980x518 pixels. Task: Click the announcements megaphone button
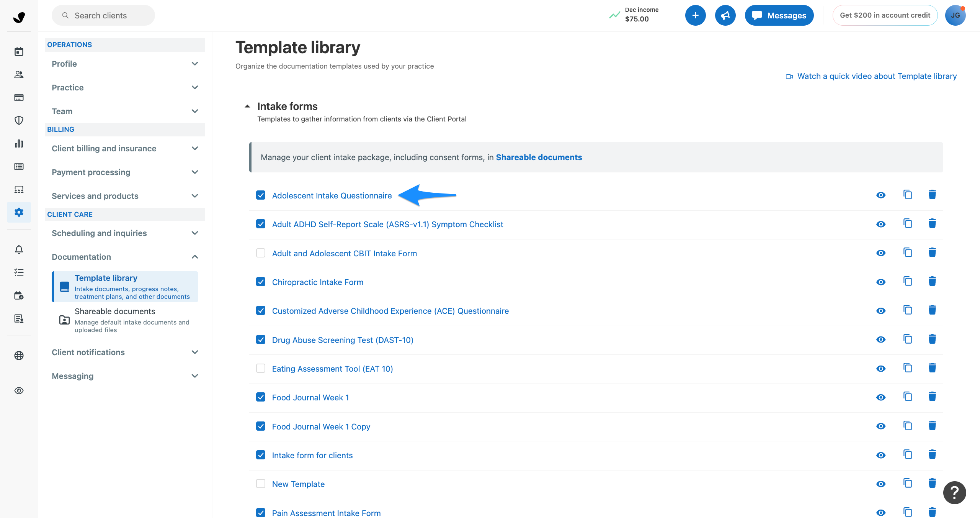tap(725, 15)
